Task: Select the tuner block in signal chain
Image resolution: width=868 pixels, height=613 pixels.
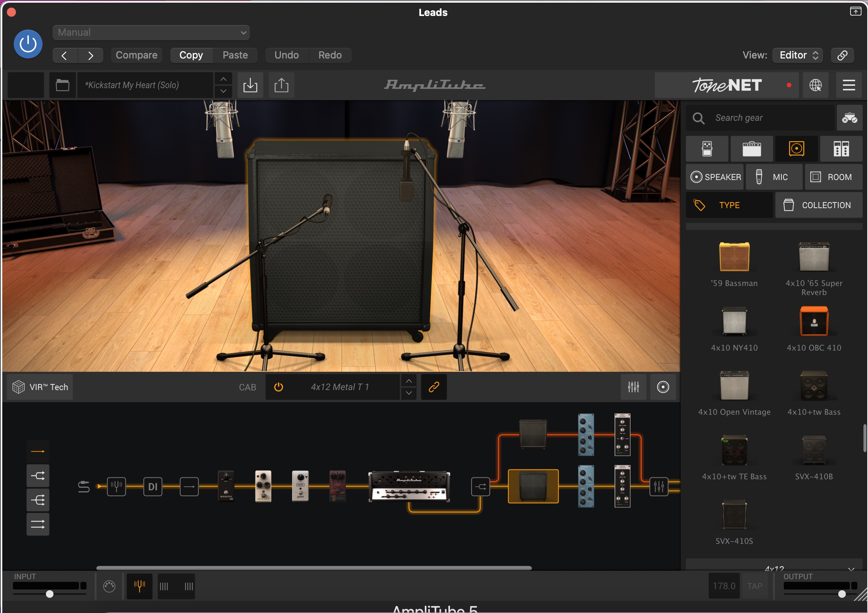Action: [x=116, y=487]
